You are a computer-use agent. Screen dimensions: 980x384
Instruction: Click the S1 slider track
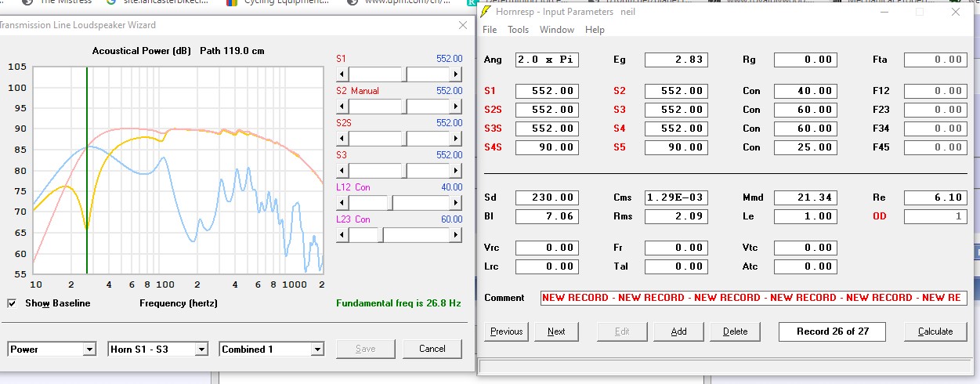point(400,74)
